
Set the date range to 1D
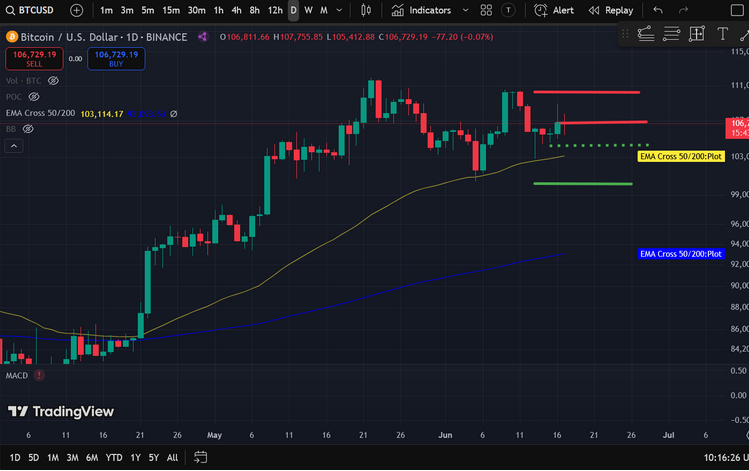pos(15,458)
